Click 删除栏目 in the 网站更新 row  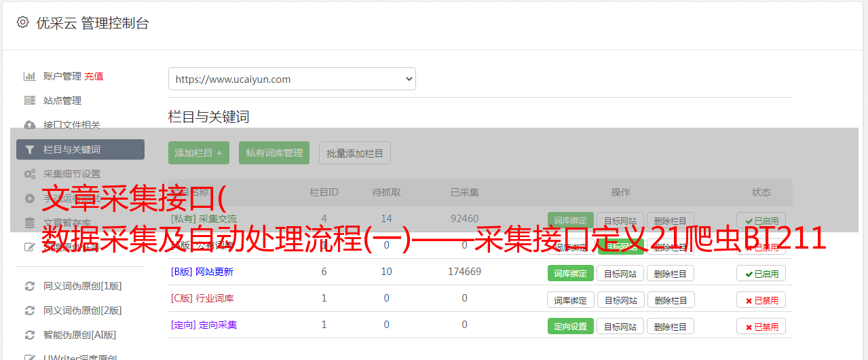670,273
